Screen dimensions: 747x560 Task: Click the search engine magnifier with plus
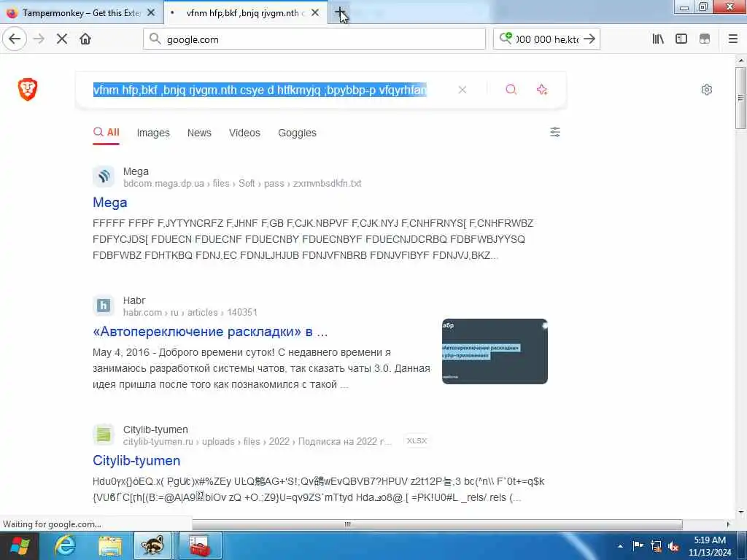click(x=505, y=38)
